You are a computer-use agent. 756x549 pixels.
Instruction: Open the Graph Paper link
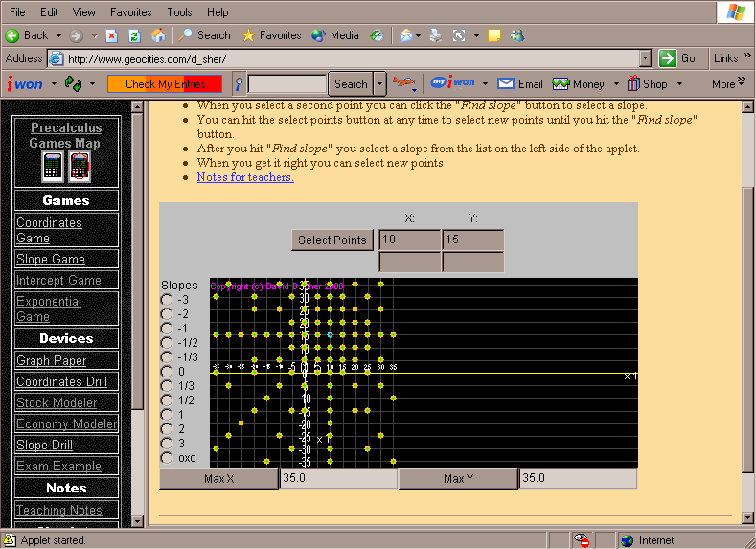[x=52, y=360]
